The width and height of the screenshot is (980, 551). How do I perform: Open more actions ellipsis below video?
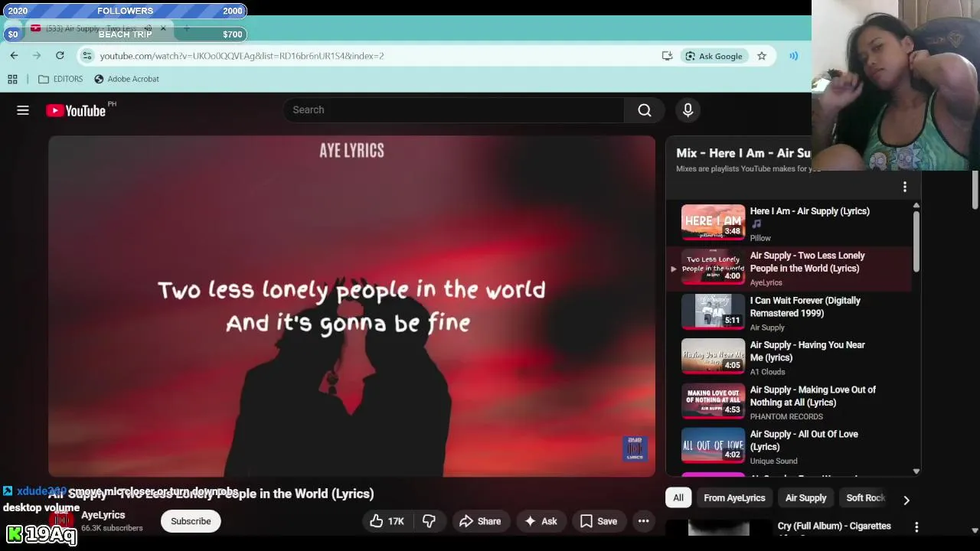pos(644,521)
